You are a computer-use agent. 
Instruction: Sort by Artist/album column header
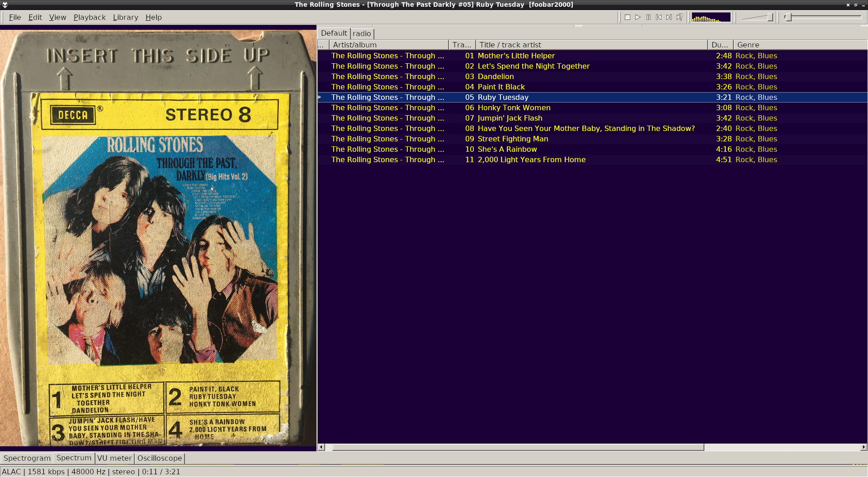(389, 45)
